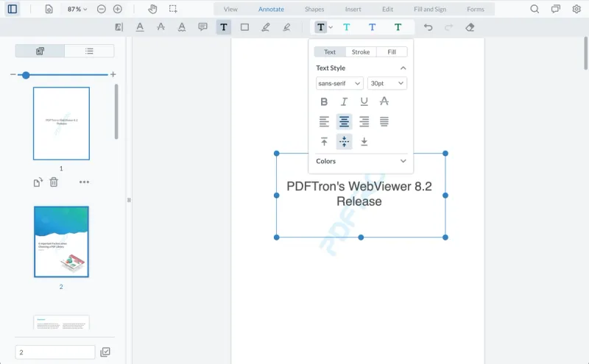Screen dimensions: 589x364
Task: Select the rectangle annotation tool
Action: point(244,27)
